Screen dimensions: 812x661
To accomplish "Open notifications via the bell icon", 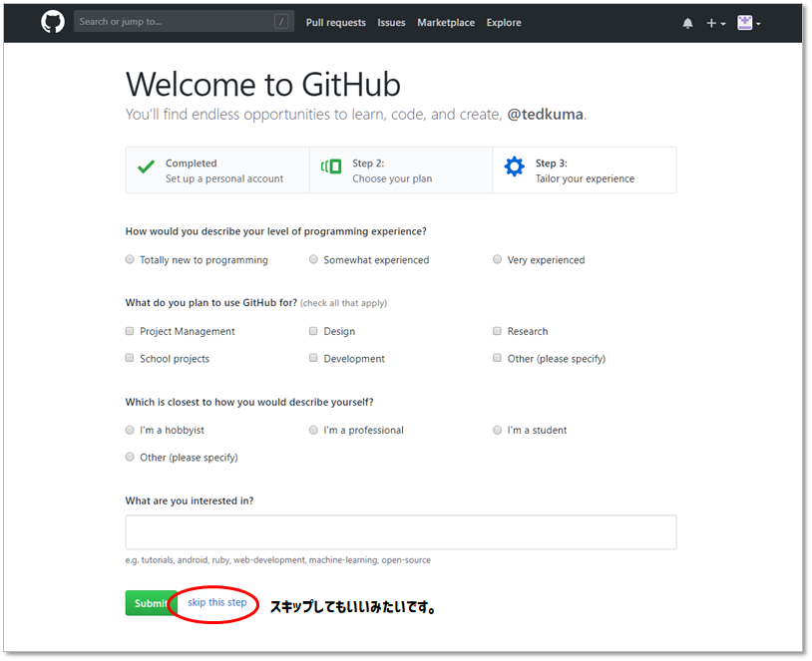I will point(687,21).
